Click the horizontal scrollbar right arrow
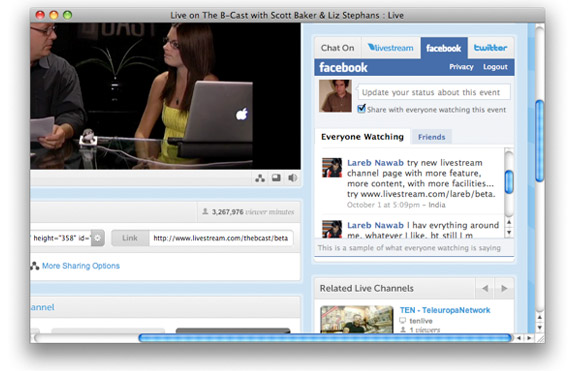The width and height of the screenshot is (569, 371). click(x=529, y=338)
